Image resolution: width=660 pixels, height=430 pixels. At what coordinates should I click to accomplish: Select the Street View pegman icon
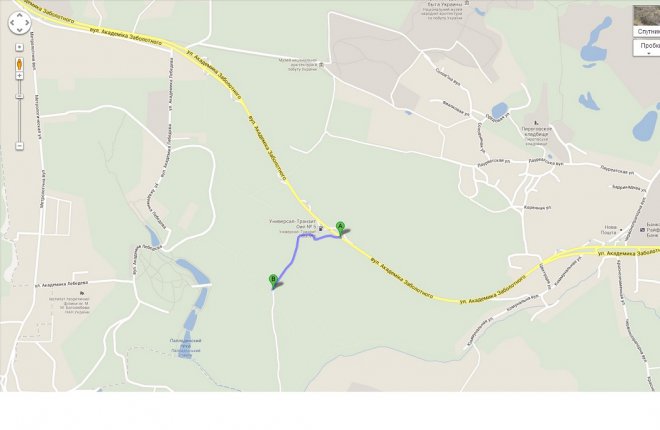click(19, 64)
